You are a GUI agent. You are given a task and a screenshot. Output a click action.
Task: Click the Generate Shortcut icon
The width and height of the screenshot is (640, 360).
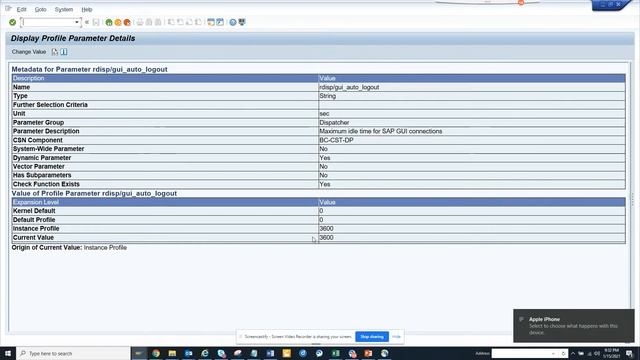click(220, 22)
